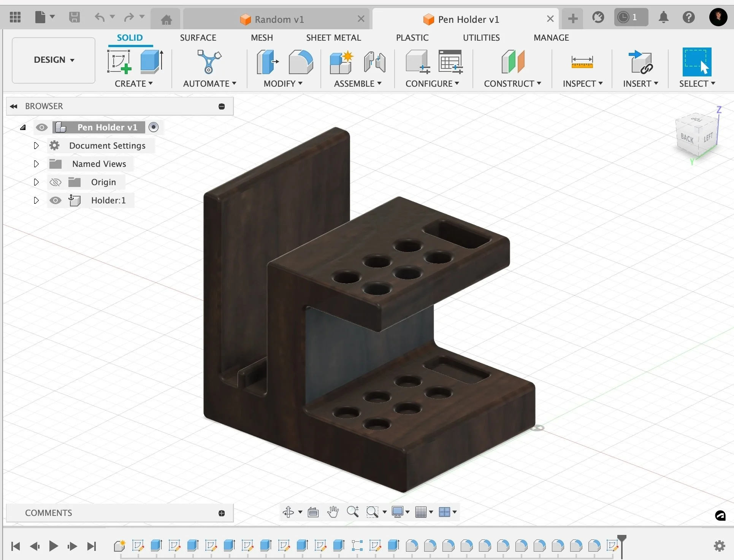Click the Midplane construct icon
Image resolution: width=734 pixels, height=560 pixels.
pyautogui.click(x=512, y=62)
